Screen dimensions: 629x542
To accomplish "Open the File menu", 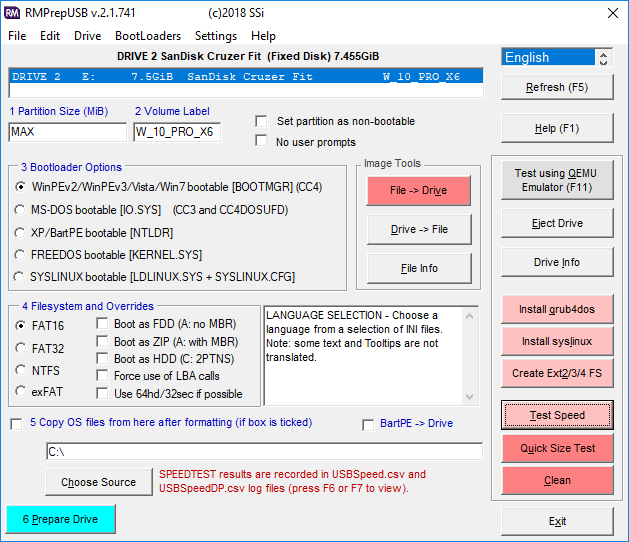I will point(17,35).
